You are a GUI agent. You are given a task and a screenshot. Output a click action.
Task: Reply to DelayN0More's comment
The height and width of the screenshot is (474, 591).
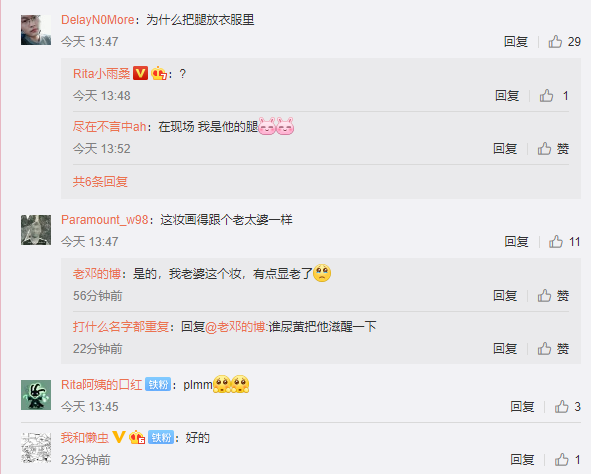click(x=516, y=41)
